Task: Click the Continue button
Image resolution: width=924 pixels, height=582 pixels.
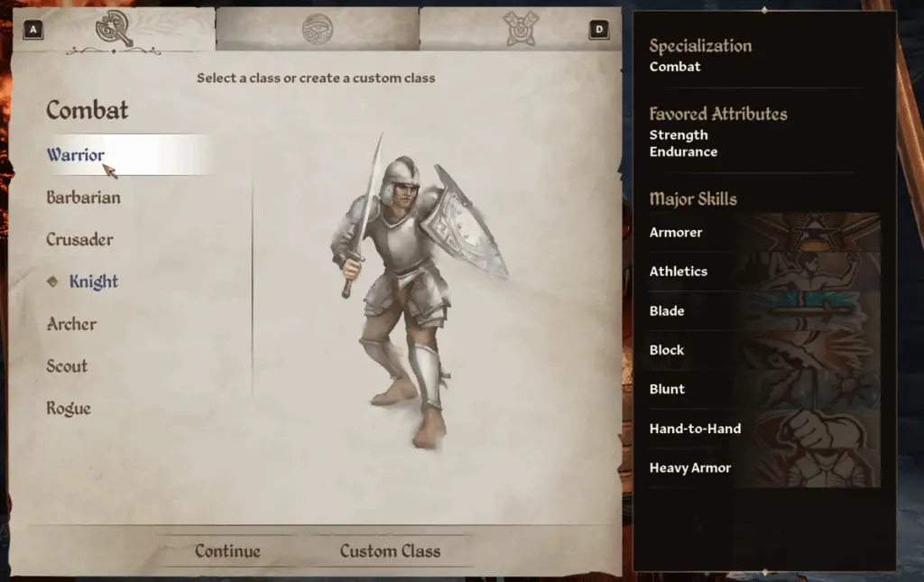Action: 228,551
